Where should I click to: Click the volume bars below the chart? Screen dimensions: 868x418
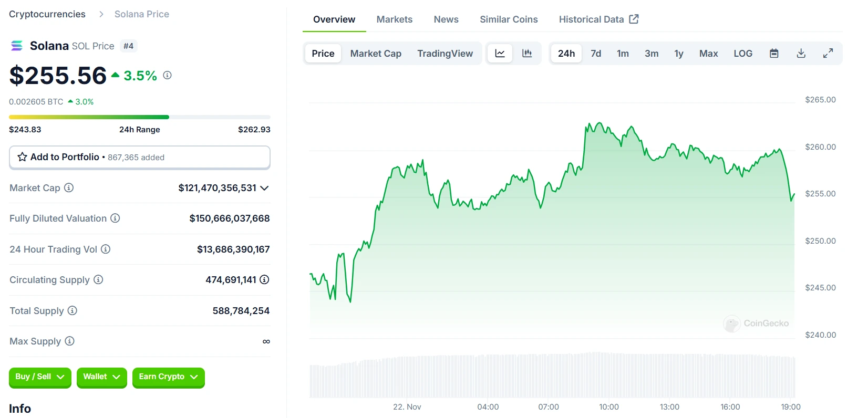click(x=552, y=375)
